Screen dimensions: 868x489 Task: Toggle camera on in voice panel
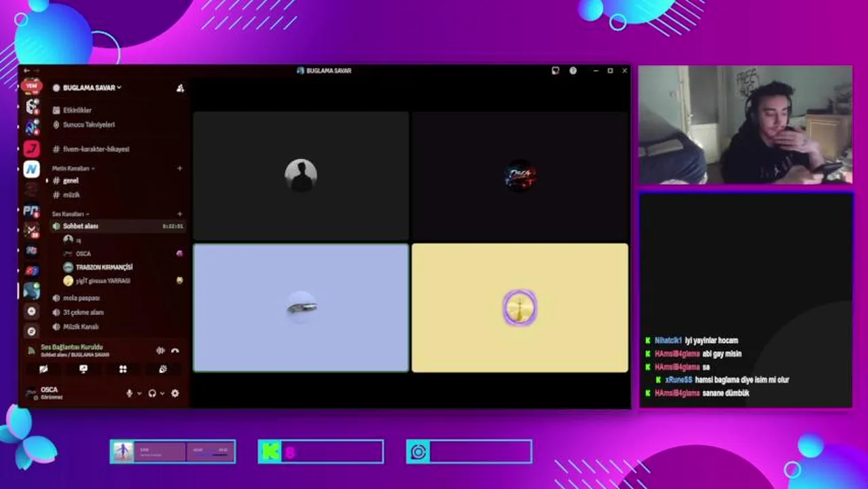[x=43, y=369]
